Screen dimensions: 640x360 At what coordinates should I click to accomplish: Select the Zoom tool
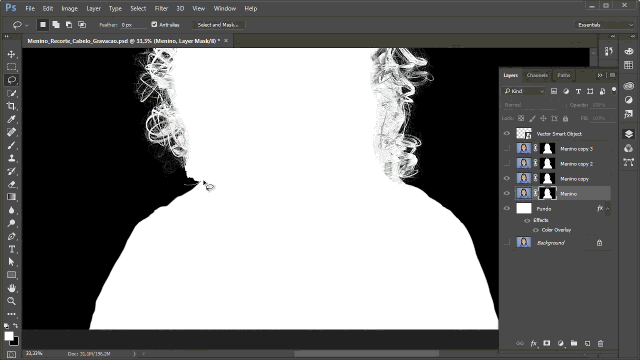tap(11, 301)
